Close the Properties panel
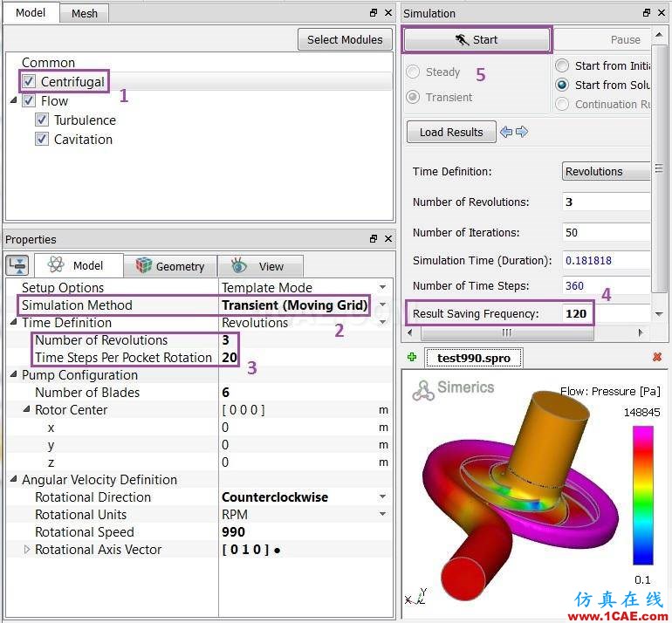 click(x=388, y=239)
